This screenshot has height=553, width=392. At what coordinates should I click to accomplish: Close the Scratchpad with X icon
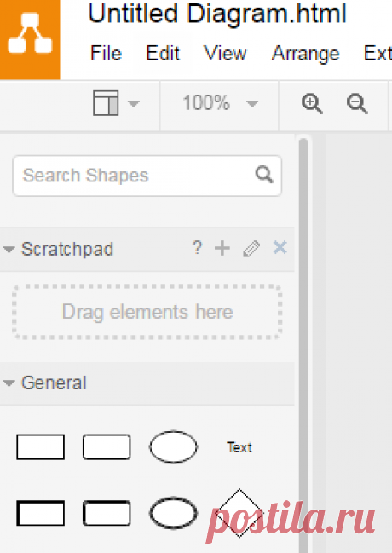280,248
